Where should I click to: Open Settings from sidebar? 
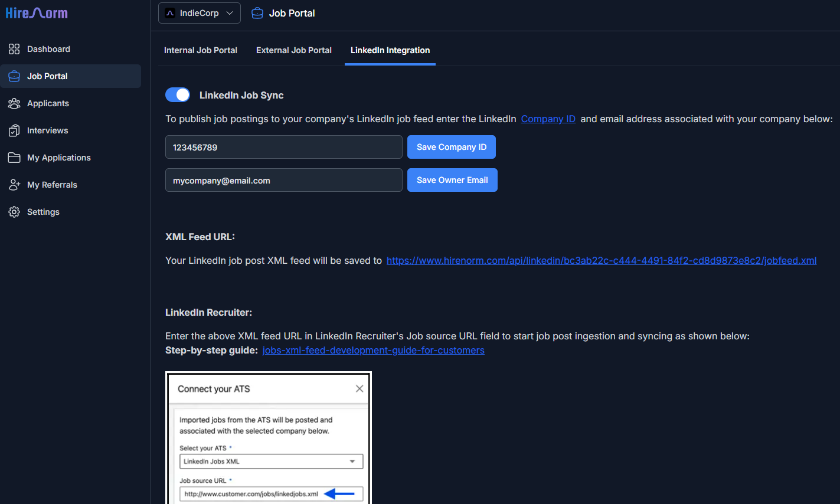(x=71, y=212)
